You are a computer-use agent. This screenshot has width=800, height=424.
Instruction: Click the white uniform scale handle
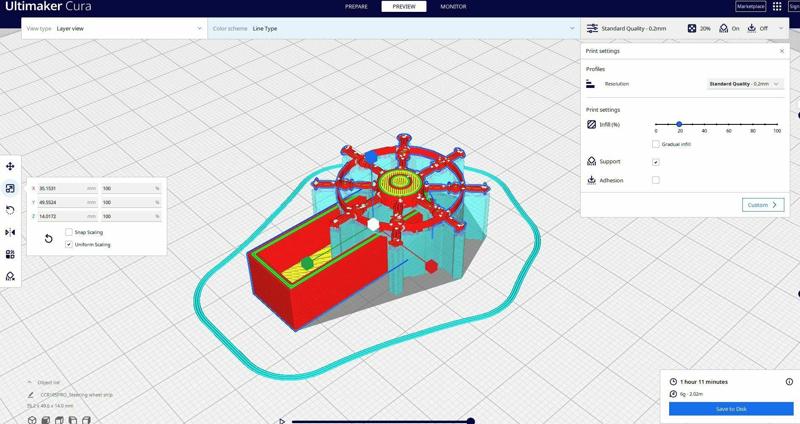point(373,224)
